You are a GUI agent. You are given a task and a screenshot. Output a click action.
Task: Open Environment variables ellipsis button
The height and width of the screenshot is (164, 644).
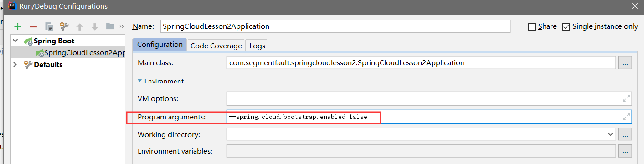tap(625, 151)
